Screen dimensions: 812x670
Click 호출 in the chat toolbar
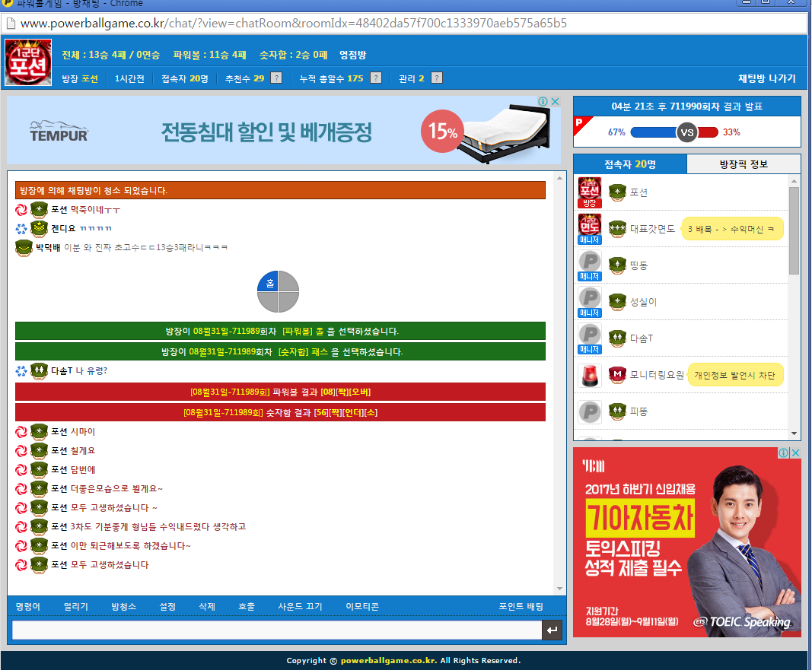click(247, 606)
